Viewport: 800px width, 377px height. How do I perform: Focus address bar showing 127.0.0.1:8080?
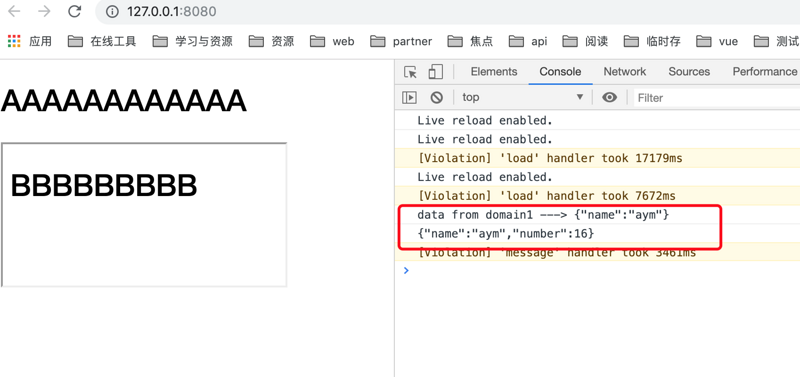click(x=449, y=11)
